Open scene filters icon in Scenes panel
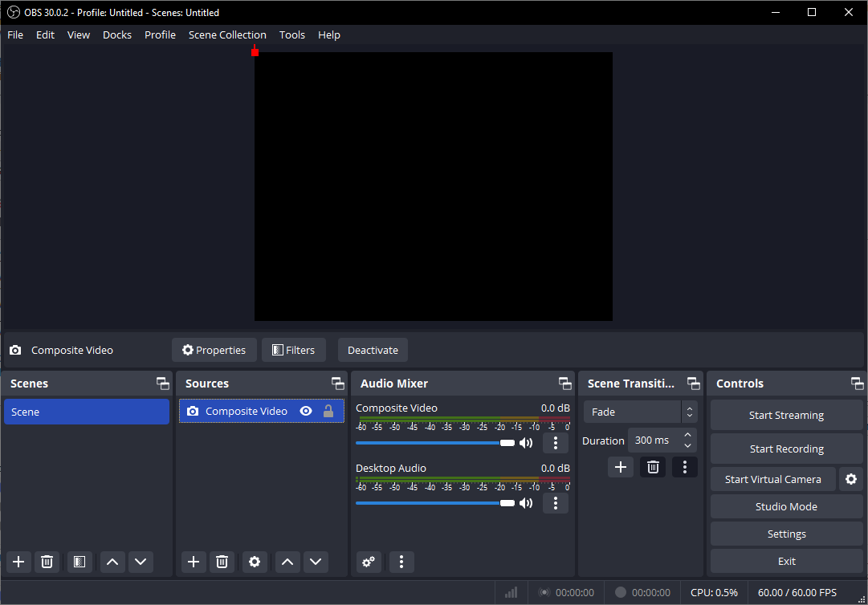Screen dimensions: 868x605 tap(79, 562)
